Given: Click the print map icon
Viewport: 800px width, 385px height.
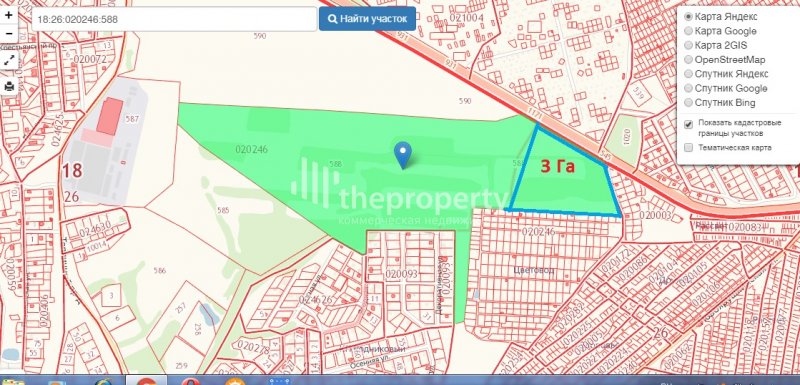Looking at the screenshot, I should [9, 86].
